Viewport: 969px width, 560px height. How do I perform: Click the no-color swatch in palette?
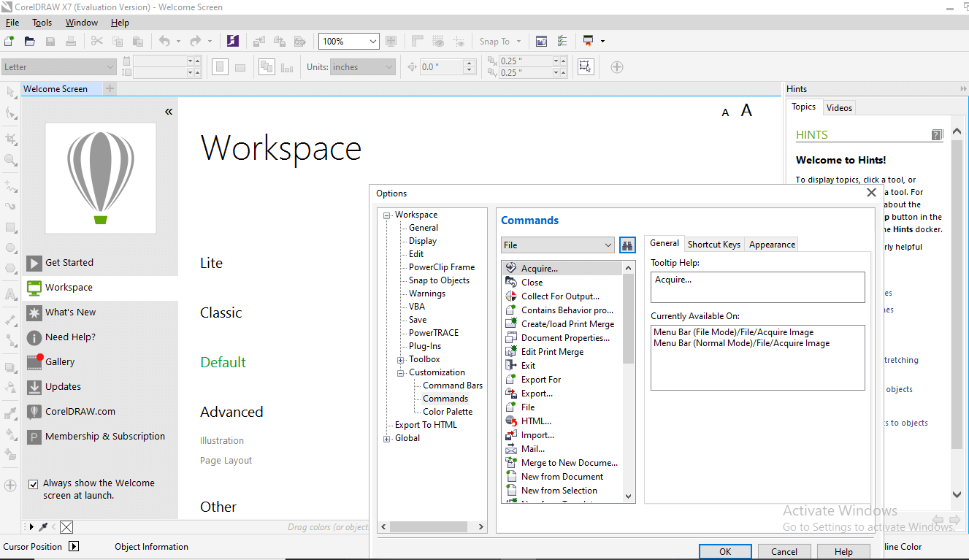tap(66, 526)
